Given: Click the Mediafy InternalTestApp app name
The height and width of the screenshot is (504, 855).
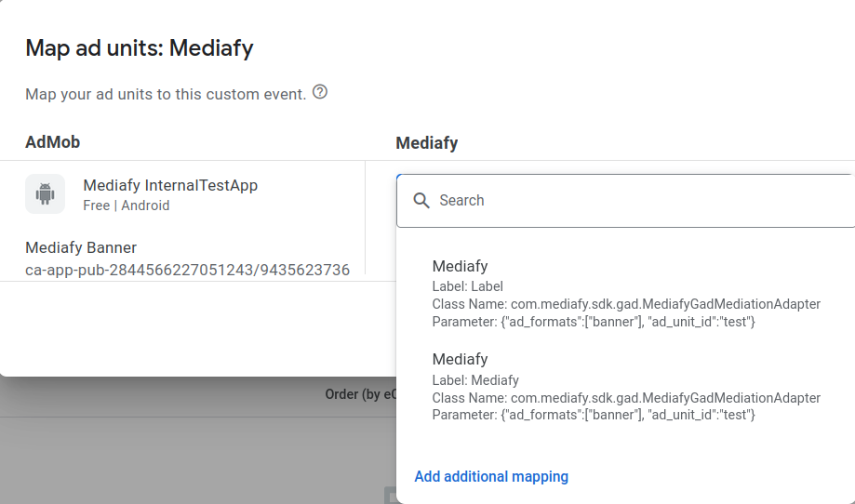Looking at the screenshot, I should pos(170,185).
